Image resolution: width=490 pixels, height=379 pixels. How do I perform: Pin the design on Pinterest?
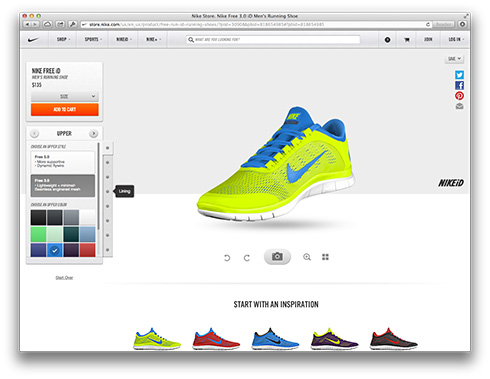click(459, 96)
